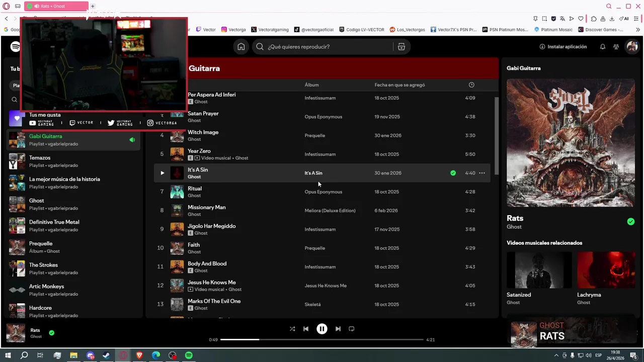
Task: Open Spotify notifications bell
Action: (603, 47)
